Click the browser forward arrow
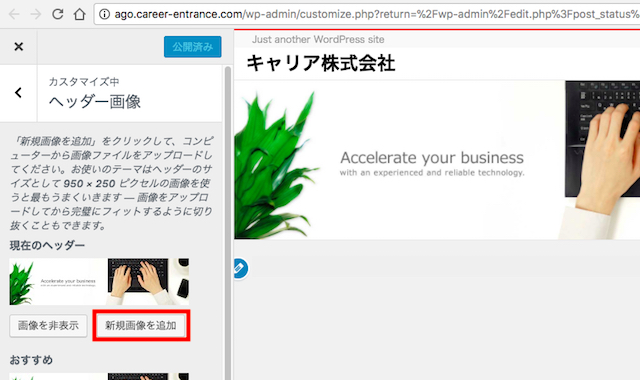Image resolution: width=640 pixels, height=380 pixels. [36, 14]
